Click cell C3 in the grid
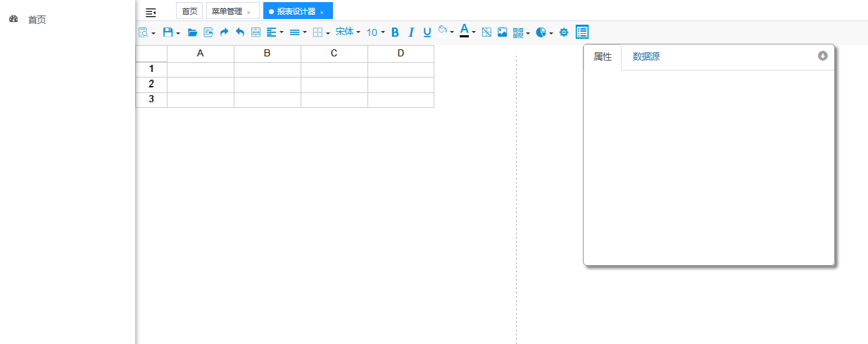The image size is (868, 344). click(334, 99)
